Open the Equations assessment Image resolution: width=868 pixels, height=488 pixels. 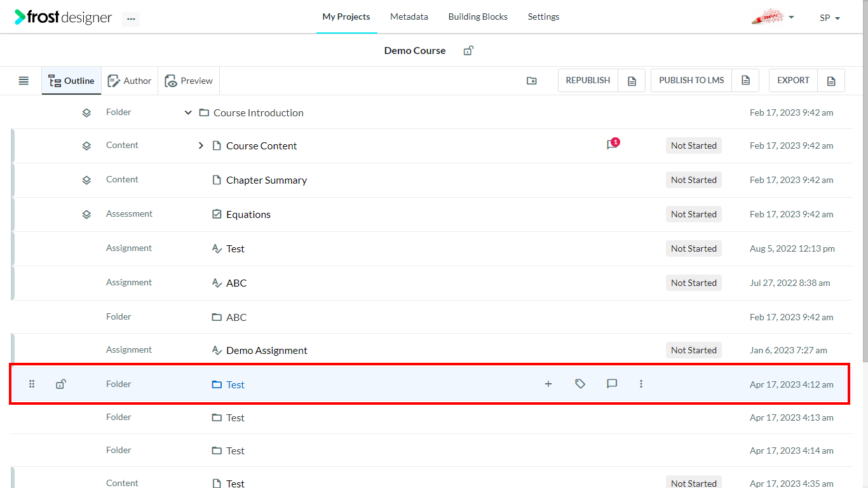(x=248, y=214)
